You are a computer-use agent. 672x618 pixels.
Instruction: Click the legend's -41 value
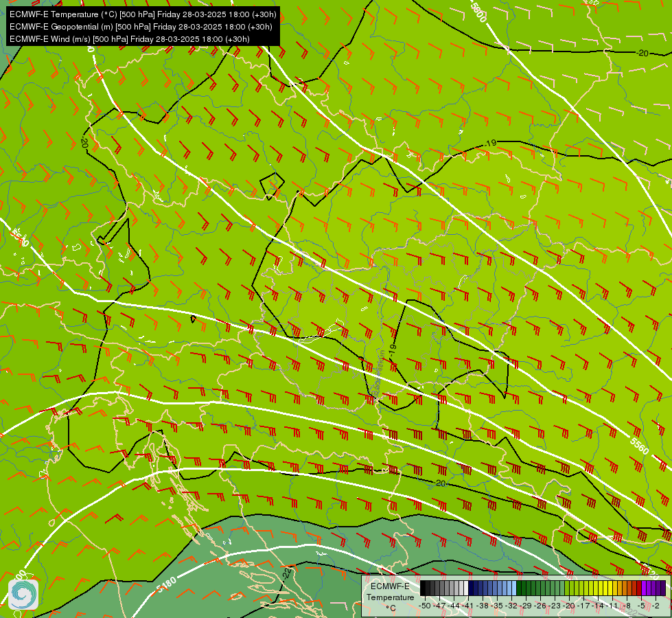[468, 606]
